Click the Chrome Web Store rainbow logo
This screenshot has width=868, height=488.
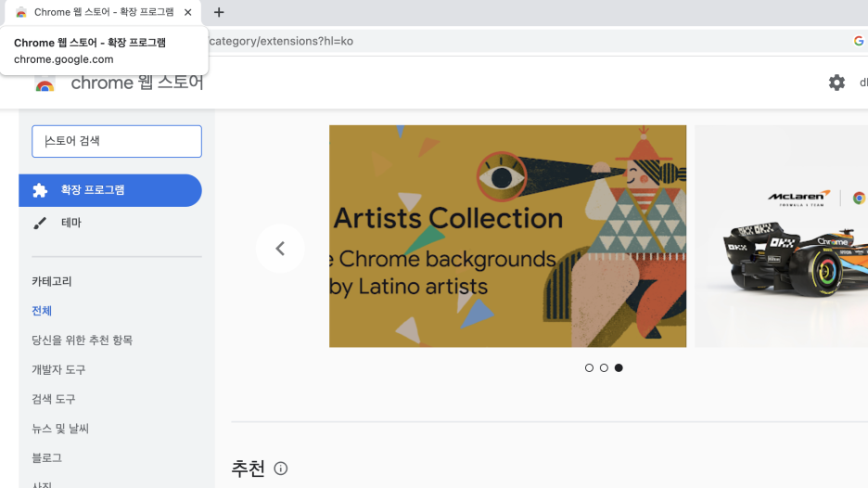tap(45, 84)
